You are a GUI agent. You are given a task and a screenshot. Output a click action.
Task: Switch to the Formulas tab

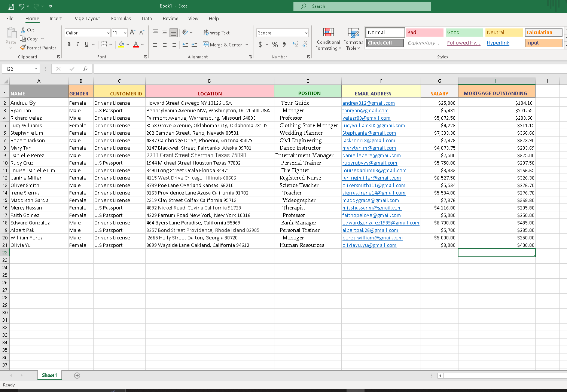121,18
